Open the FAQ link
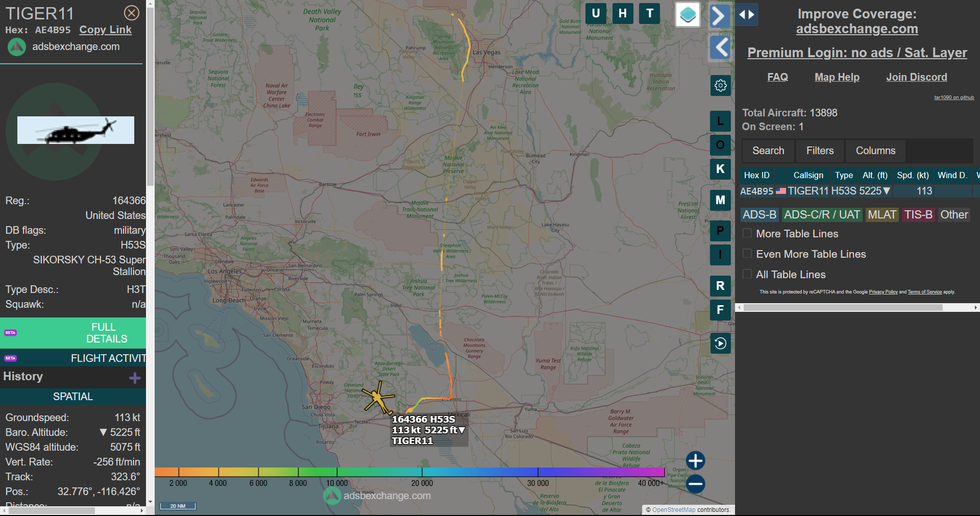The height and width of the screenshot is (516, 980). click(777, 77)
